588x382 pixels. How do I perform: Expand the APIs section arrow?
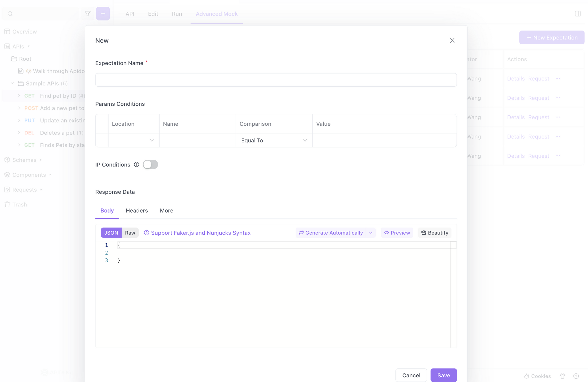pyautogui.click(x=29, y=46)
